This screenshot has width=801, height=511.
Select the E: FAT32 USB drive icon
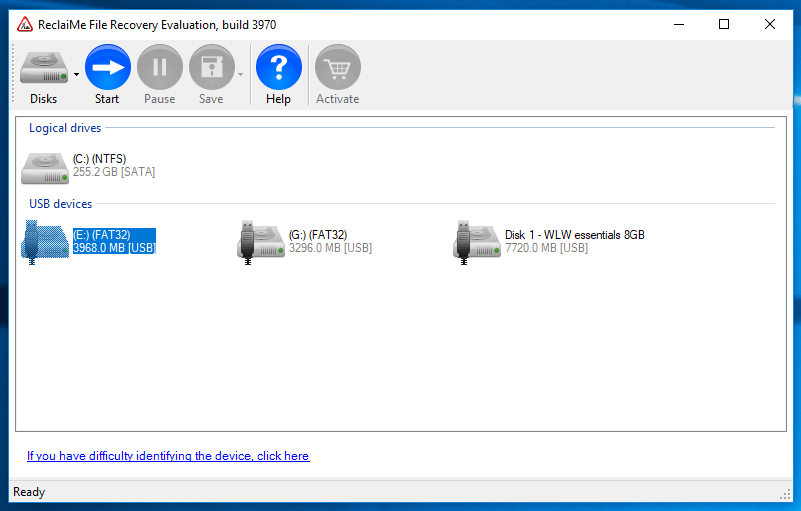(44, 242)
